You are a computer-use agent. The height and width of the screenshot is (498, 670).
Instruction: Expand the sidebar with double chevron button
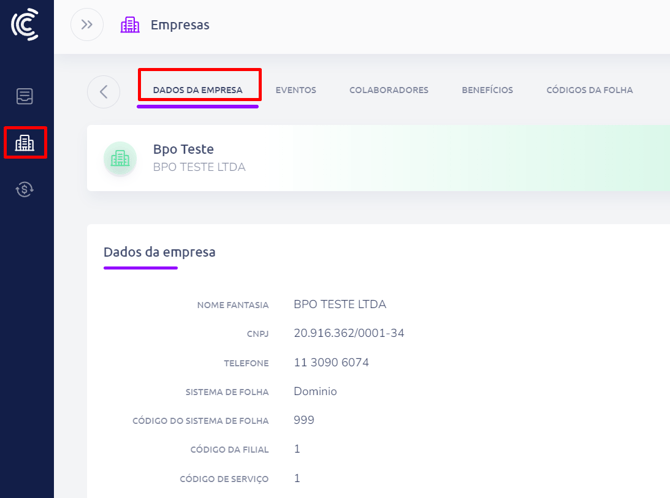(87, 25)
